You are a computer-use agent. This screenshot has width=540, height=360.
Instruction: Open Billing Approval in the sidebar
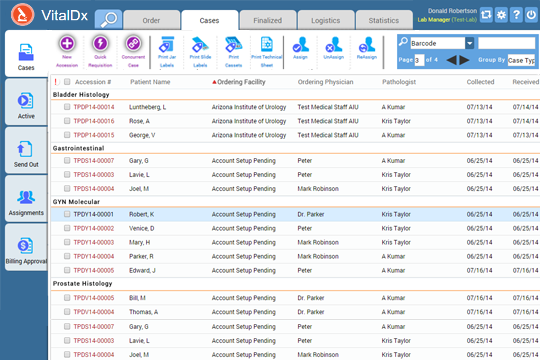26,247
